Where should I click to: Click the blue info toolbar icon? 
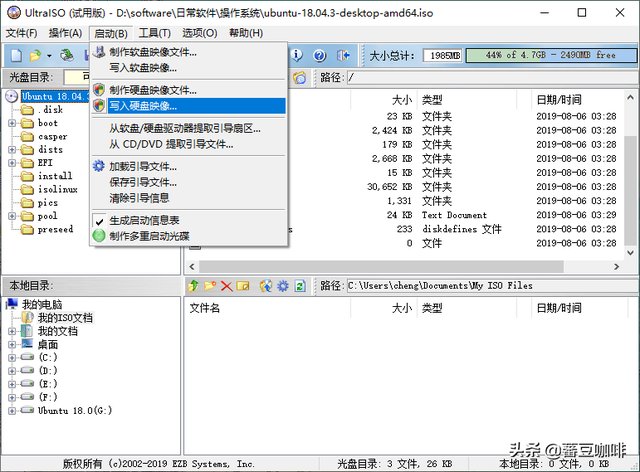point(297,55)
